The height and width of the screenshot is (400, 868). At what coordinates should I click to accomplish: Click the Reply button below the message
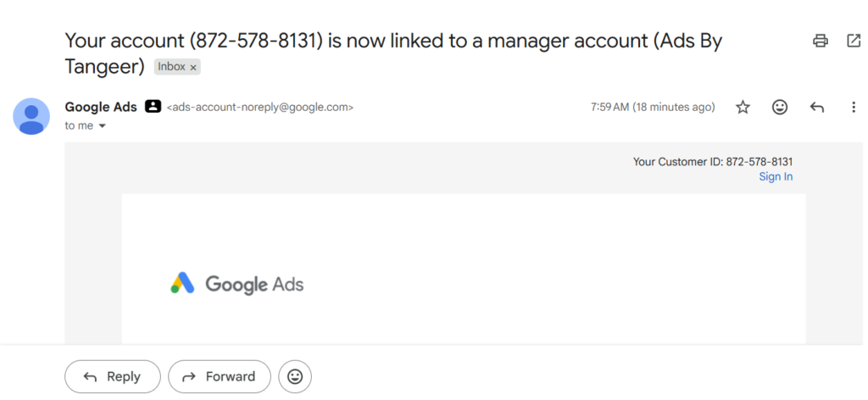tap(113, 377)
